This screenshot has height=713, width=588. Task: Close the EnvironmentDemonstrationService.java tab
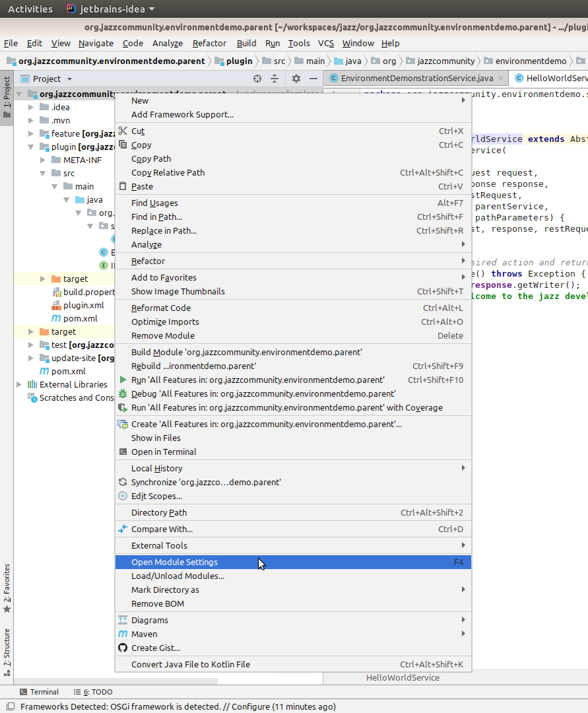tap(500, 78)
